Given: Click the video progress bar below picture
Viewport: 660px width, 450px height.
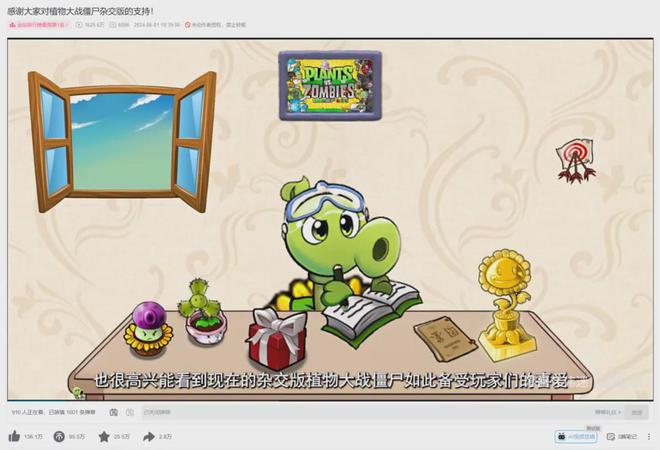Looking at the screenshot, I should pos(330,400).
